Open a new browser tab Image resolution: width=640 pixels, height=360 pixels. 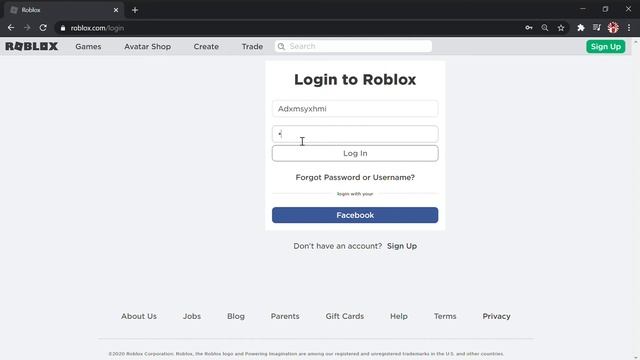135,10
